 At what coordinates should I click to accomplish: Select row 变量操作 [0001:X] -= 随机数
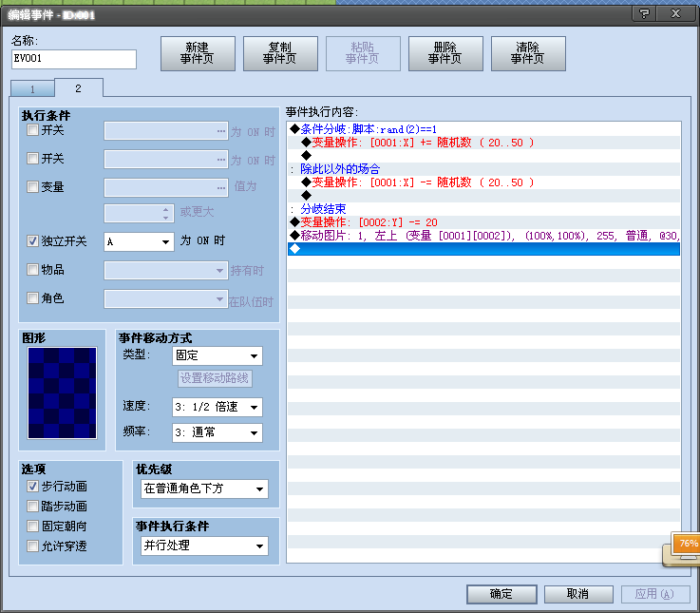point(484,182)
